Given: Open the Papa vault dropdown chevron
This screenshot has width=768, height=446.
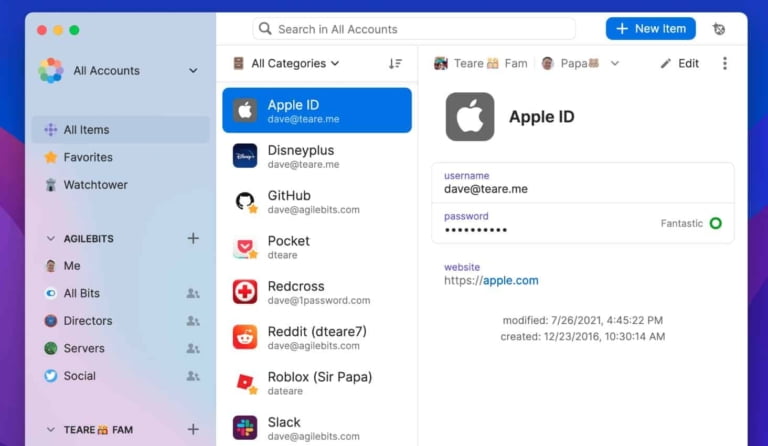Looking at the screenshot, I should point(615,63).
